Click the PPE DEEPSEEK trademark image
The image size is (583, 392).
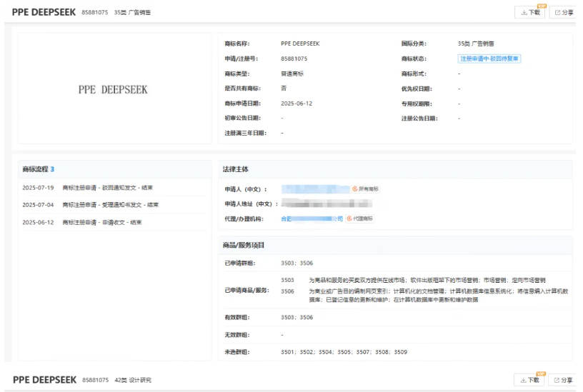coord(114,89)
